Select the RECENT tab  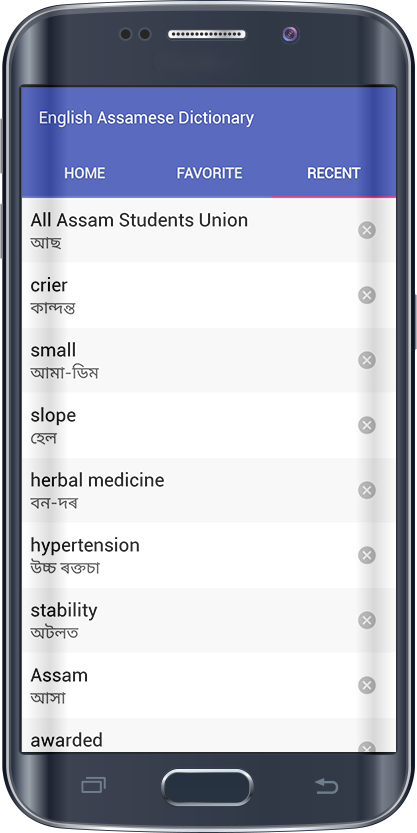click(x=334, y=173)
